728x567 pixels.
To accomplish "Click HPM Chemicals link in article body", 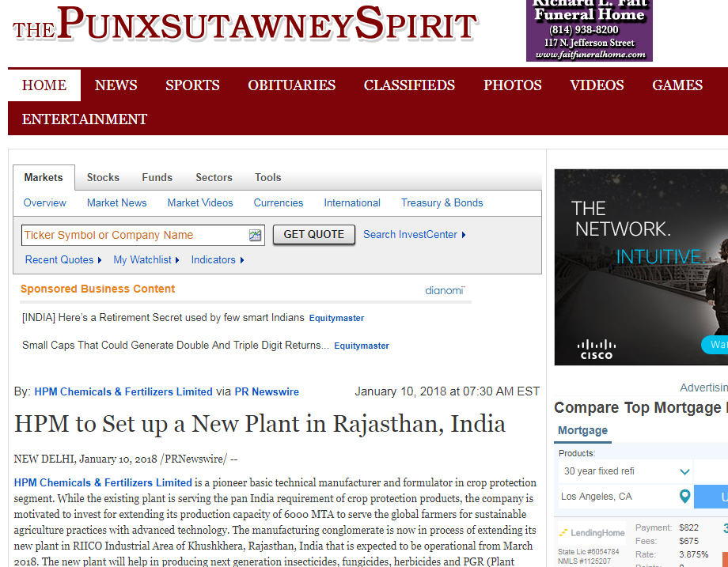I will coord(103,483).
